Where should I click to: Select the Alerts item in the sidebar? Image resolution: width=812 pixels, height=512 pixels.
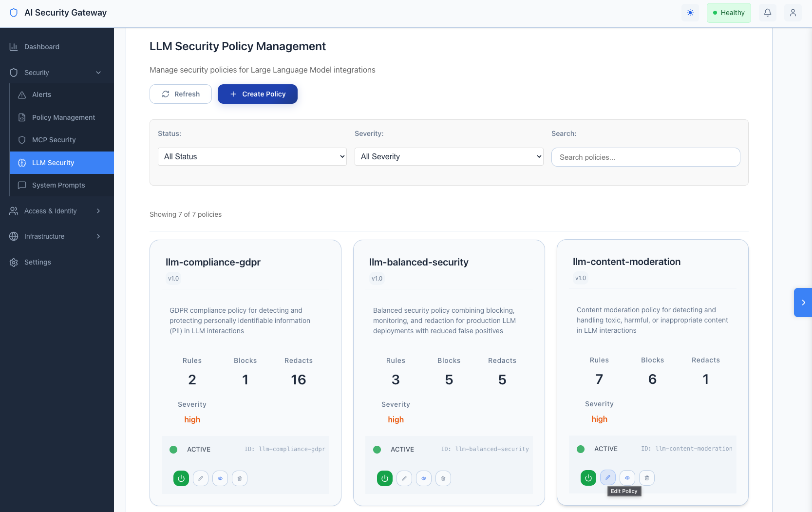coord(41,95)
